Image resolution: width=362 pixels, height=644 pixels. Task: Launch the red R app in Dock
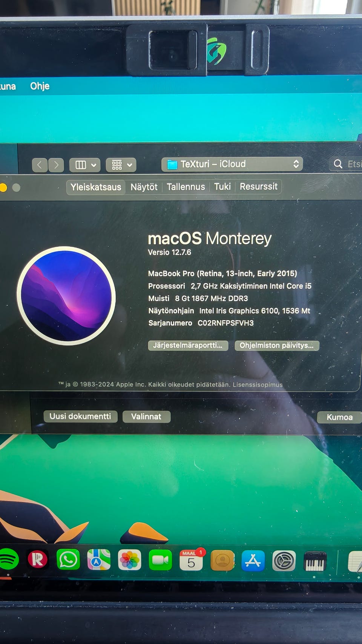pyautogui.click(x=38, y=559)
